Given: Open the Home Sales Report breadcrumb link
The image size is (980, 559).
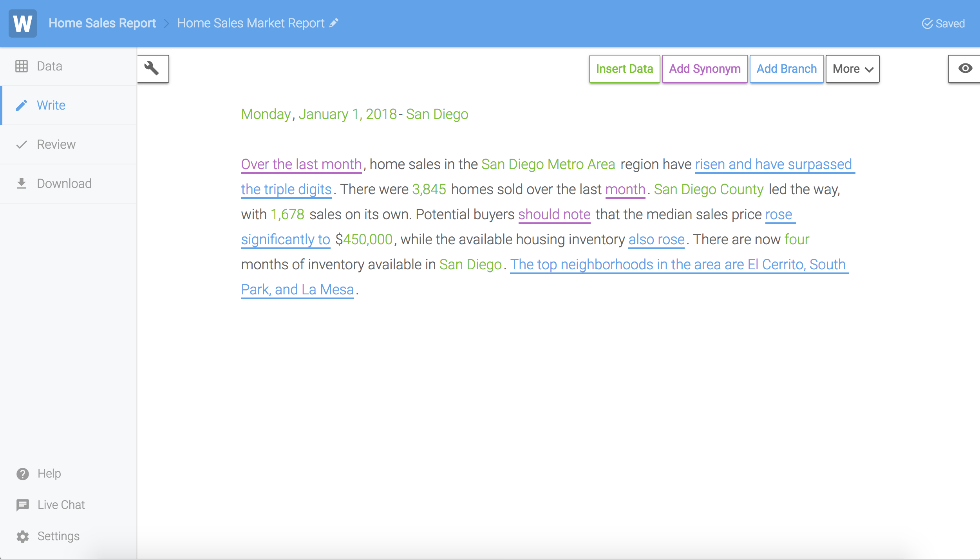Looking at the screenshot, I should (102, 23).
